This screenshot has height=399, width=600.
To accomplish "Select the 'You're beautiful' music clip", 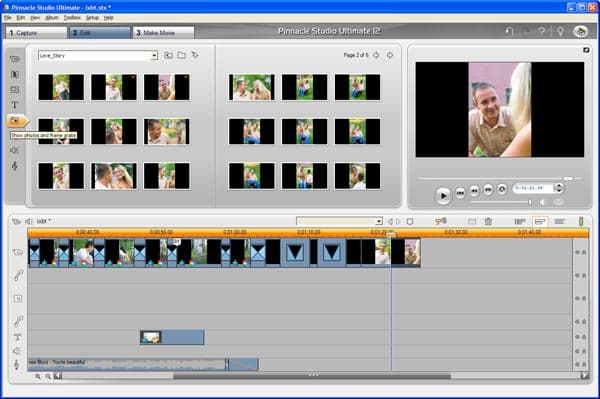I will [x=127, y=365].
